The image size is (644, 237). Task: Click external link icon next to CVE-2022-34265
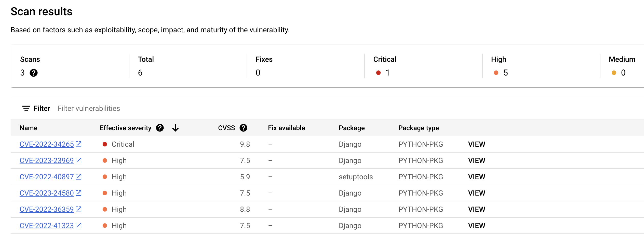(x=78, y=144)
